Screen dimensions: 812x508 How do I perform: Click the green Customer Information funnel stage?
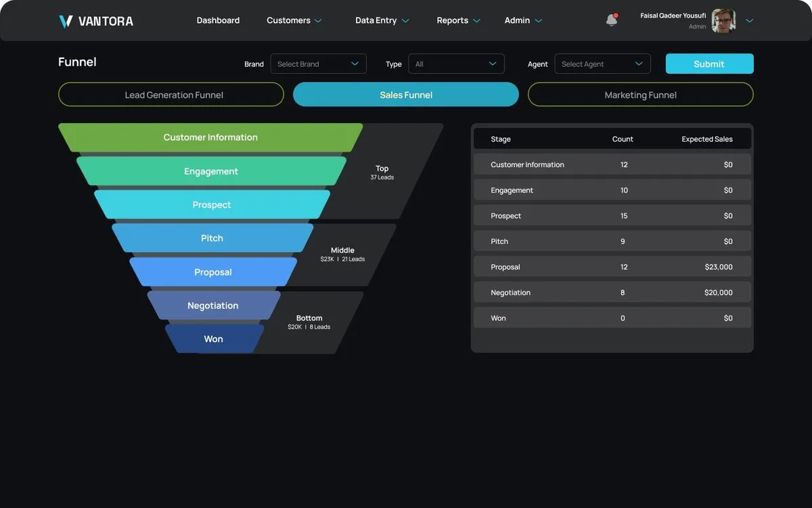tap(210, 137)
